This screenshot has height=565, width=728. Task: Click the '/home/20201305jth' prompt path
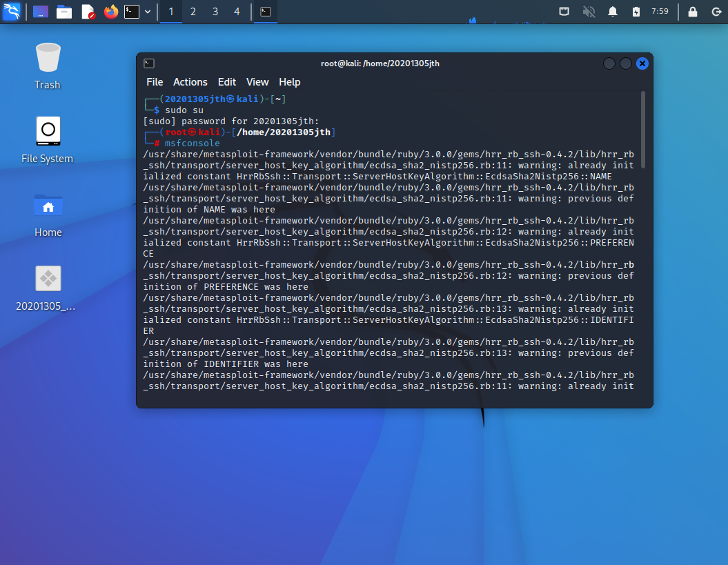coord(284,132)
